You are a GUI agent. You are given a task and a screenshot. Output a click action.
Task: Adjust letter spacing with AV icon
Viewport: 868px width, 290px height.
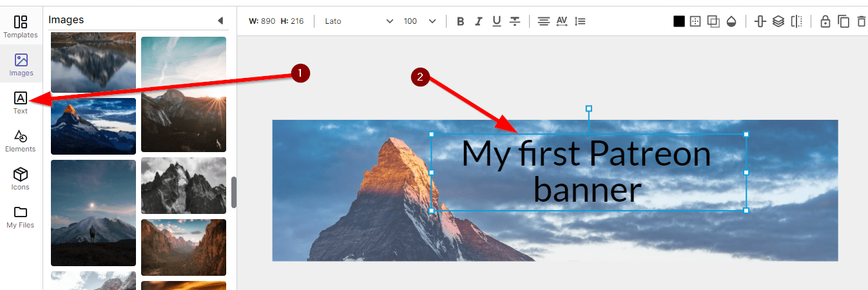[x=562, y=21]
